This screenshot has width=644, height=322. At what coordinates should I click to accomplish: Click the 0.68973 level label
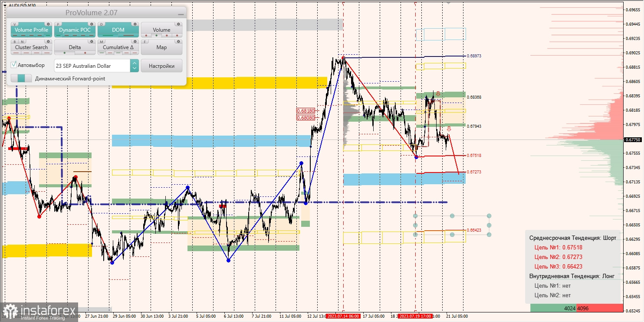tap(474, 56)
